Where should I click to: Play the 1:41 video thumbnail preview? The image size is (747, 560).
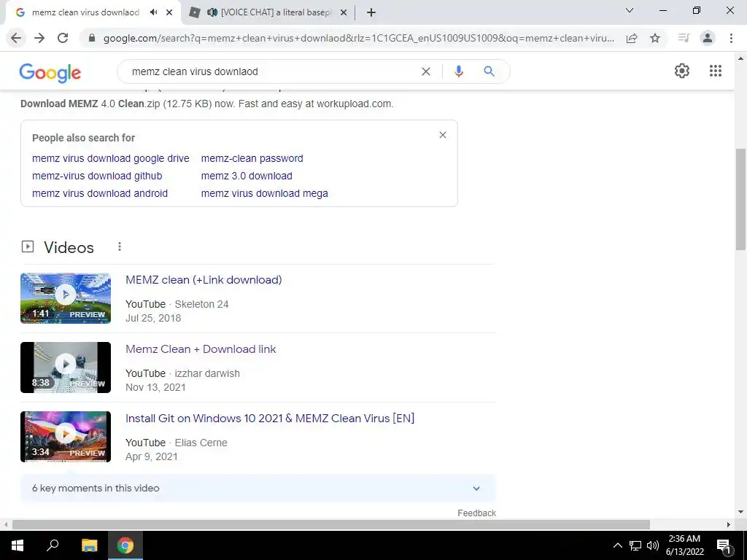tap(66, 298)
